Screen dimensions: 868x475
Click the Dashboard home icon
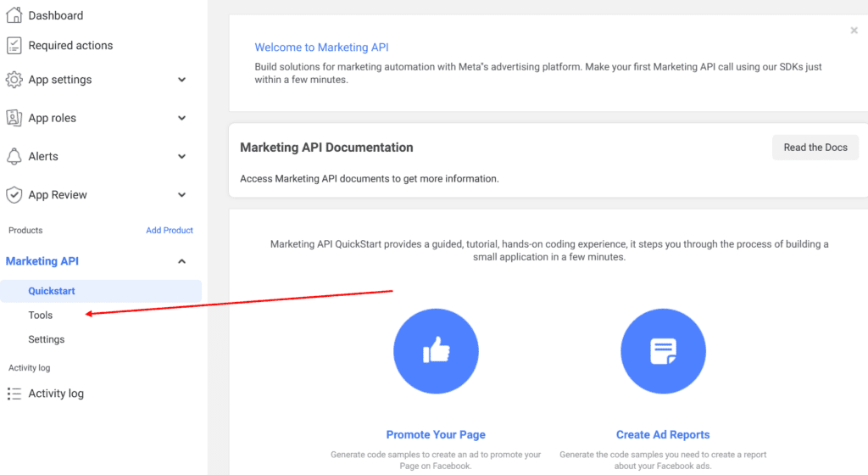coord(14,15)
